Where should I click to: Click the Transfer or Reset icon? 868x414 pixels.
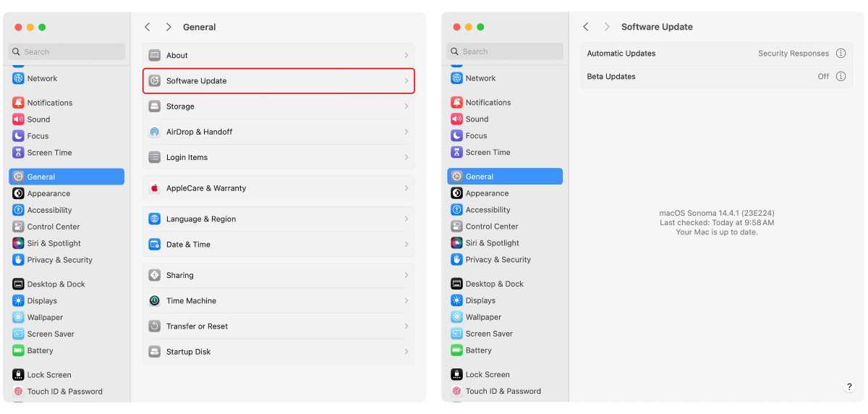154,326
